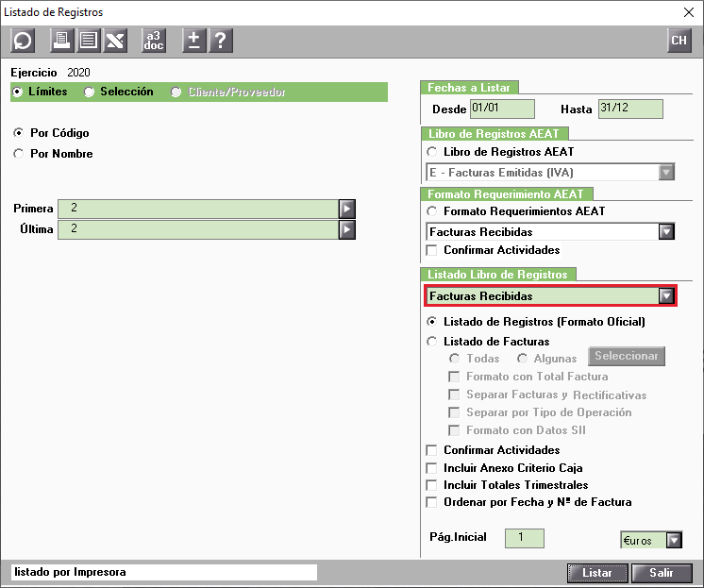Image resolution: width=704 pixels, height=588 pixels.
Task: Click the listado por Impresora status field
Action: 164,572
